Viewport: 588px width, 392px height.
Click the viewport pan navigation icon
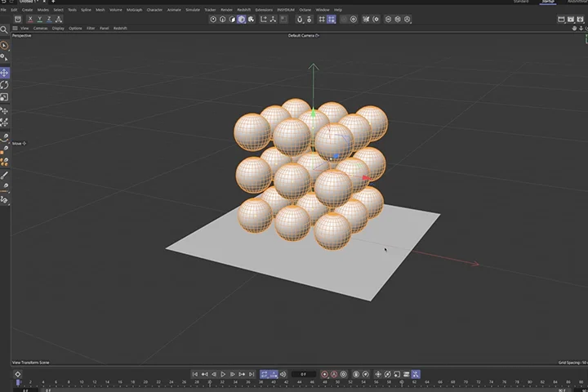click(574, 28)
